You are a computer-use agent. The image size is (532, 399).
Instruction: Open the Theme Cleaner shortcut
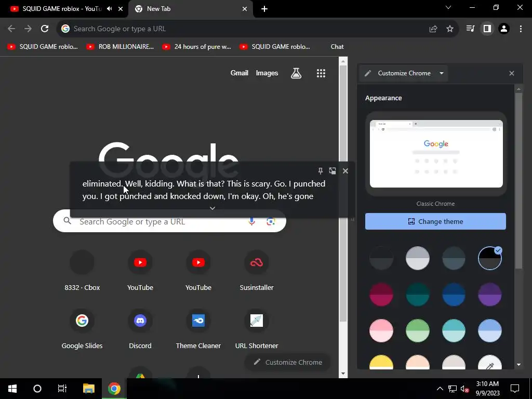tap(198, 329)
